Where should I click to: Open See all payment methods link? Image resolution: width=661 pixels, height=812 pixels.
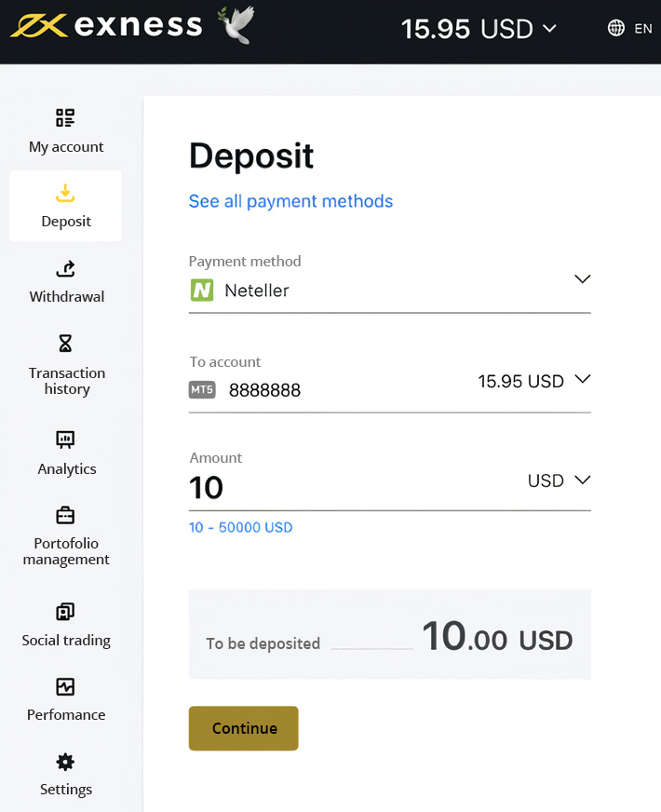[x=290, y=201]
